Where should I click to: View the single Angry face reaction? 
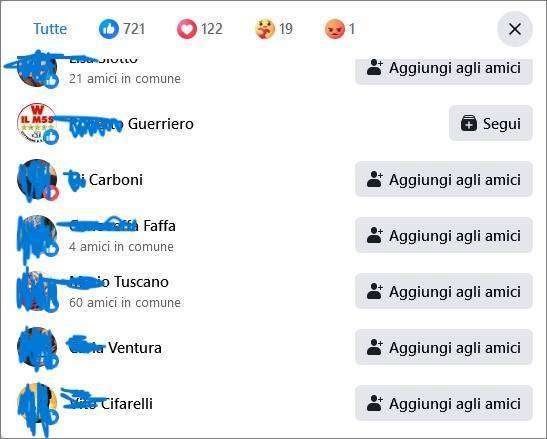pyautogui.click(x=340, y=29)
